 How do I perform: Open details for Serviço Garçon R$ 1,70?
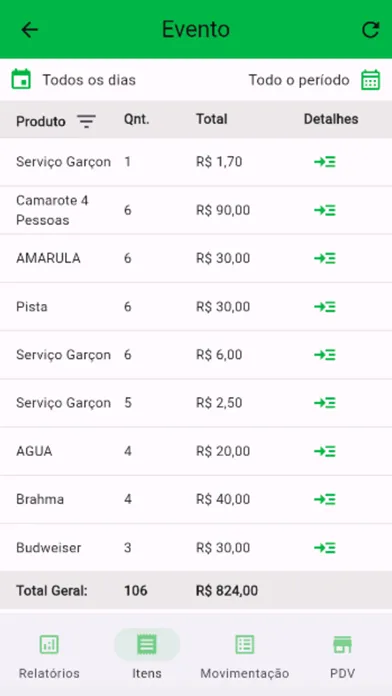click(x=325, y=162)
